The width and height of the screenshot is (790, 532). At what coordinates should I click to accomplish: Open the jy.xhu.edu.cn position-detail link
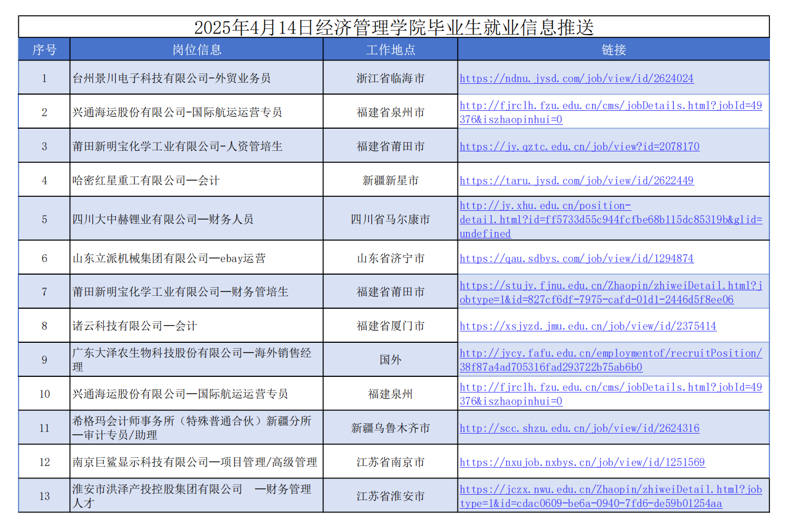(x=610, y=220)
